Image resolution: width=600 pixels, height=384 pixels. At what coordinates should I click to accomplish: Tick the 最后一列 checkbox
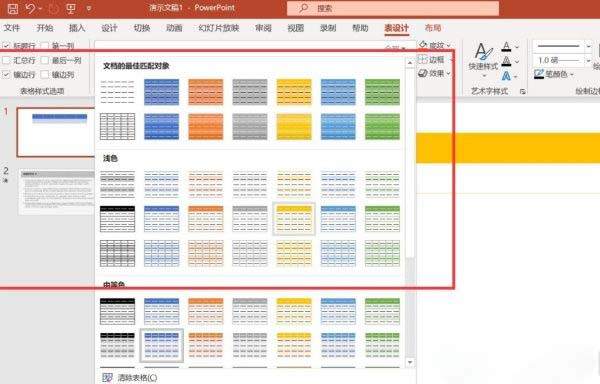point(45,60)
